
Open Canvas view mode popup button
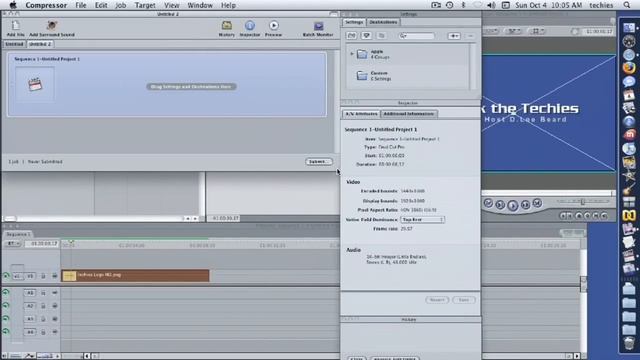pos(536,31)
